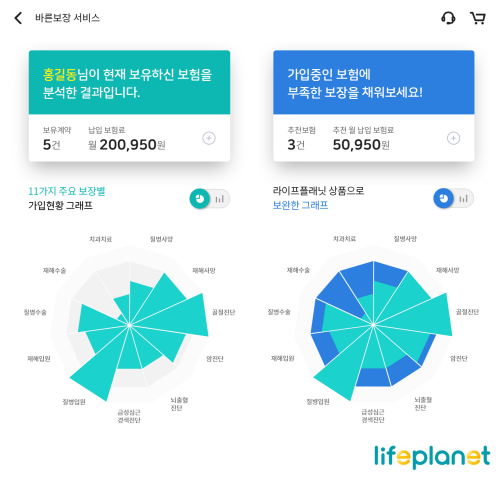Viewport: 500px width, 477px height.
Task: Open the shopping cart icon
Action: coord(478,18)
